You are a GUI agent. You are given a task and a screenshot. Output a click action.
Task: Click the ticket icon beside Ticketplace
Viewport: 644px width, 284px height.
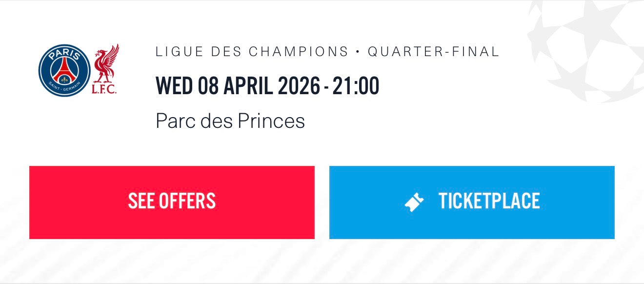point(414,202)
